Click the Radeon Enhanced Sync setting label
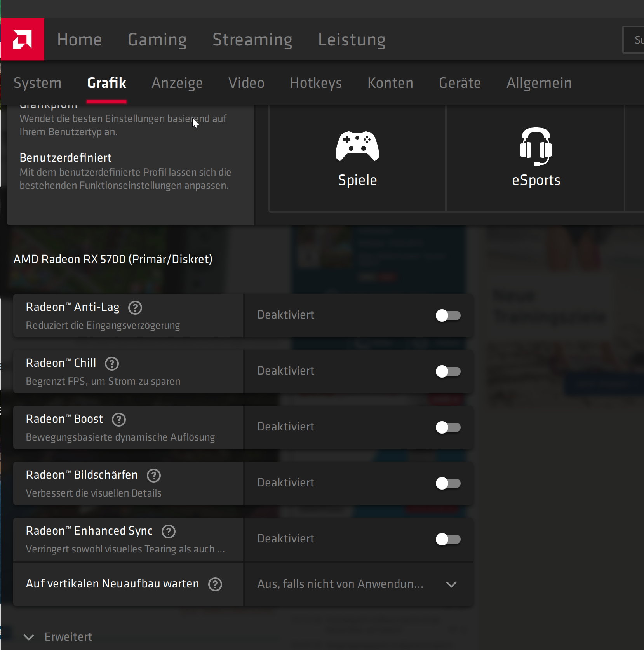 click(89, 531)
